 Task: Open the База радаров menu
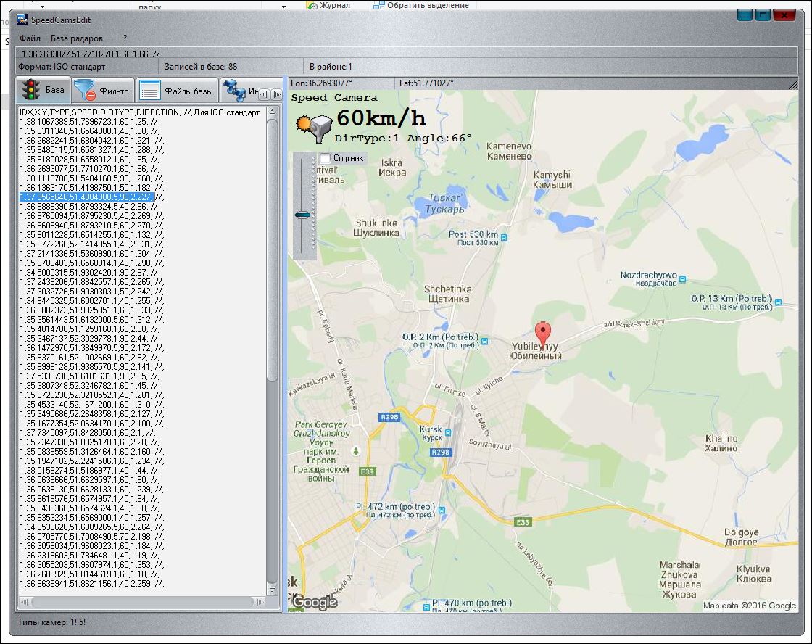(x=77, y=38)
